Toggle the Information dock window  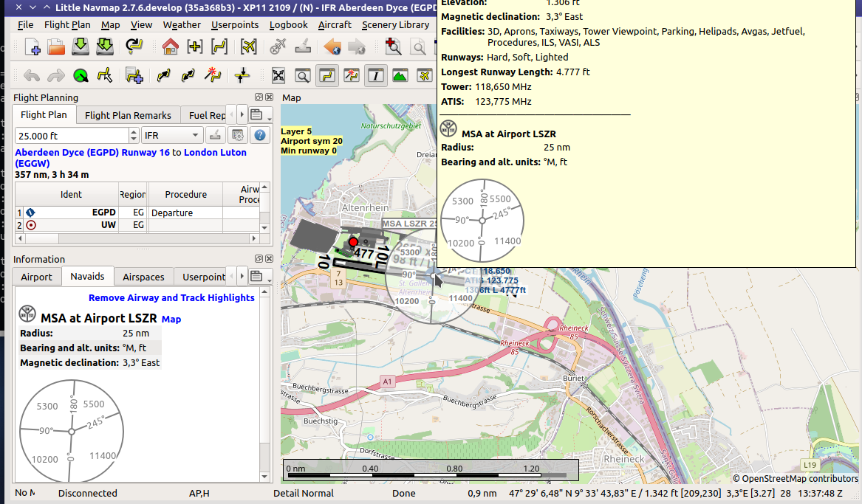click(x=375, y=75)
